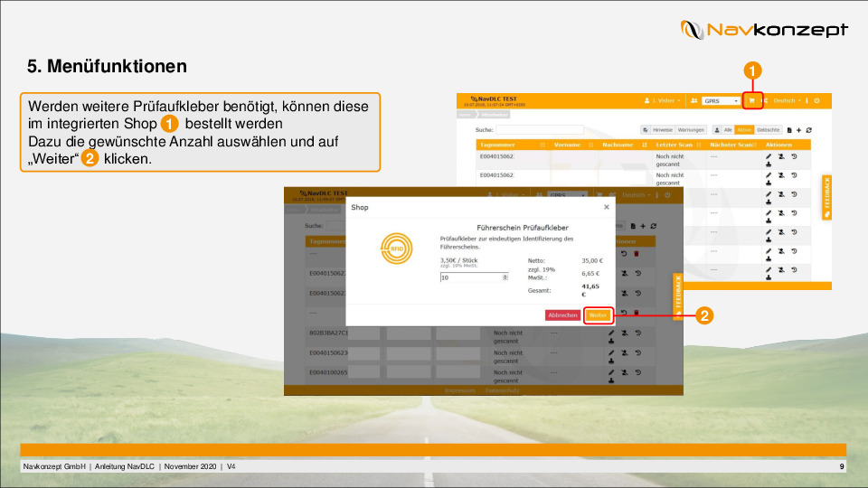Click the info icon beside Deutsch
868x488 pixels.
(806, 101)
